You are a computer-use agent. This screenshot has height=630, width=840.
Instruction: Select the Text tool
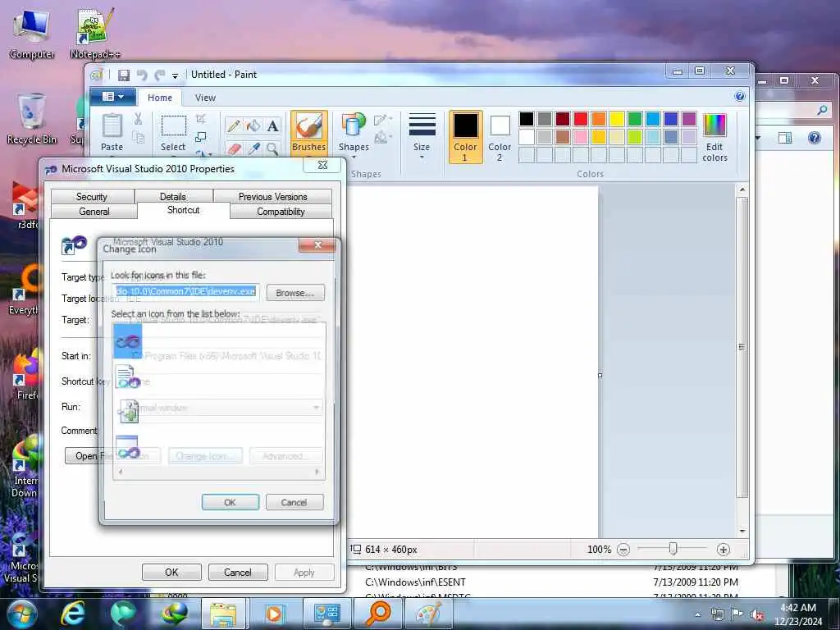[x=272, y=126]
